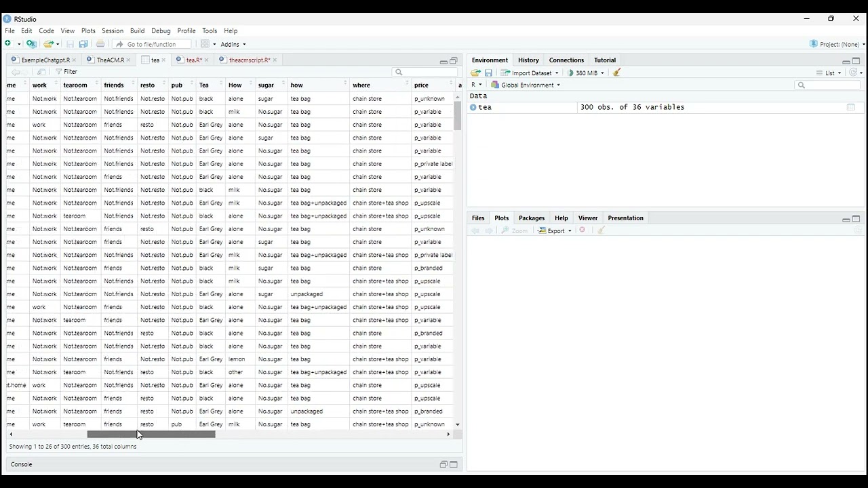Open the Export dropdown in Plots
The width and height of the screenshot is (868, 488).
(555, 230)
